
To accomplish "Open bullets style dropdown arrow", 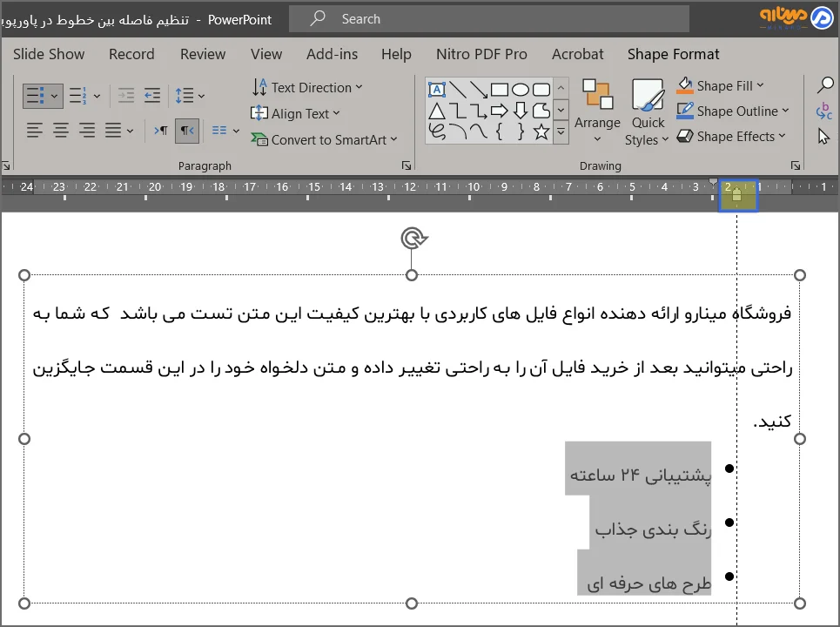I will click(x=55, y=97).
